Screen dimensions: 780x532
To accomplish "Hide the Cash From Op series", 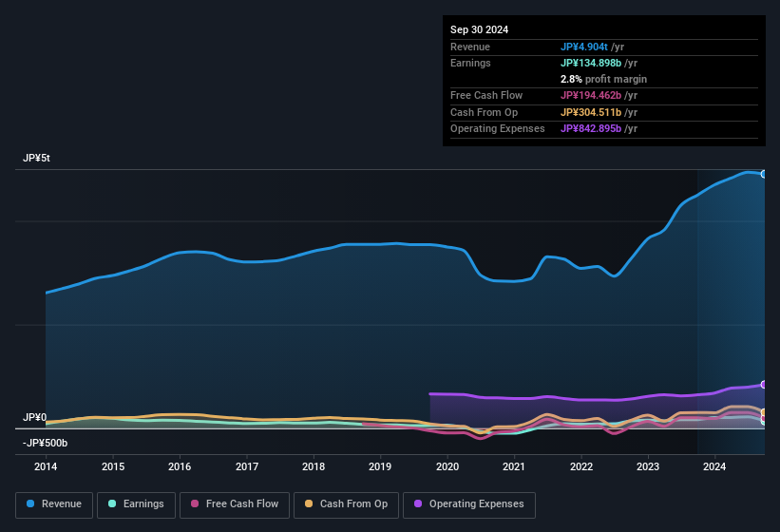I will coord(347,503).
